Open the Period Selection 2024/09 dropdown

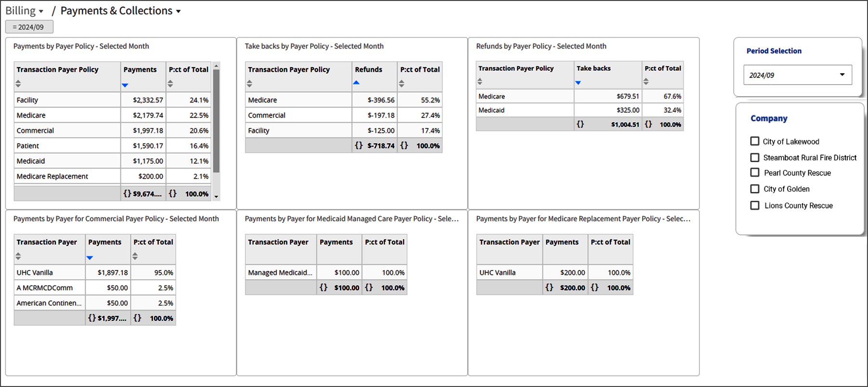[x=798, y=75]
